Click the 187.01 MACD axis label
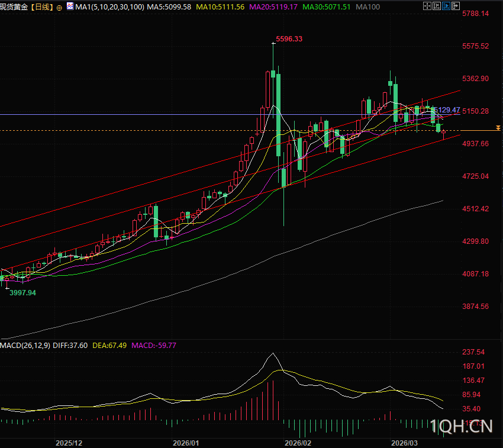This screenshot has width=503, height=448. (x=473, y=366)
